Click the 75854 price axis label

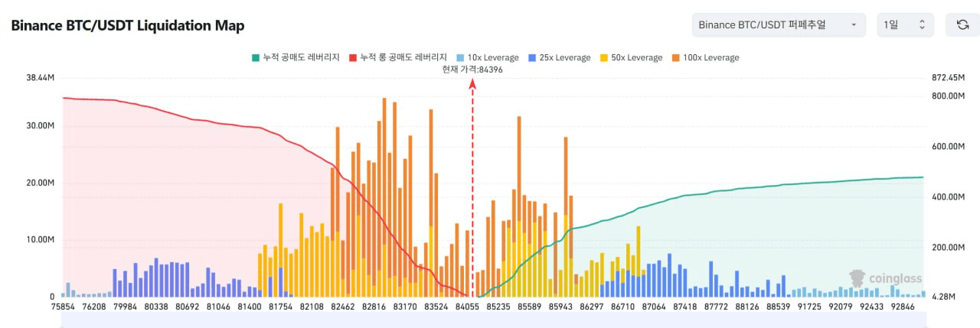[62, 307]
